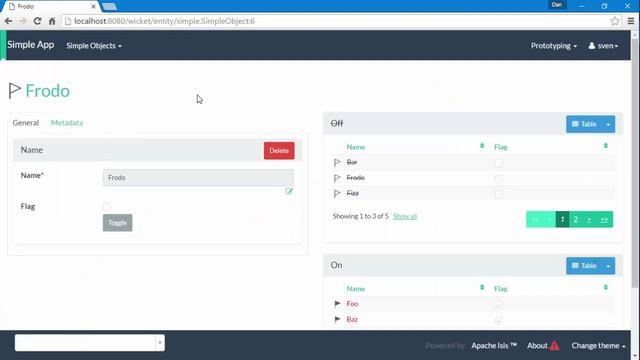Click the browser forward arrow
The height and width of the screenshot is (360, 640).
(23, 21)
